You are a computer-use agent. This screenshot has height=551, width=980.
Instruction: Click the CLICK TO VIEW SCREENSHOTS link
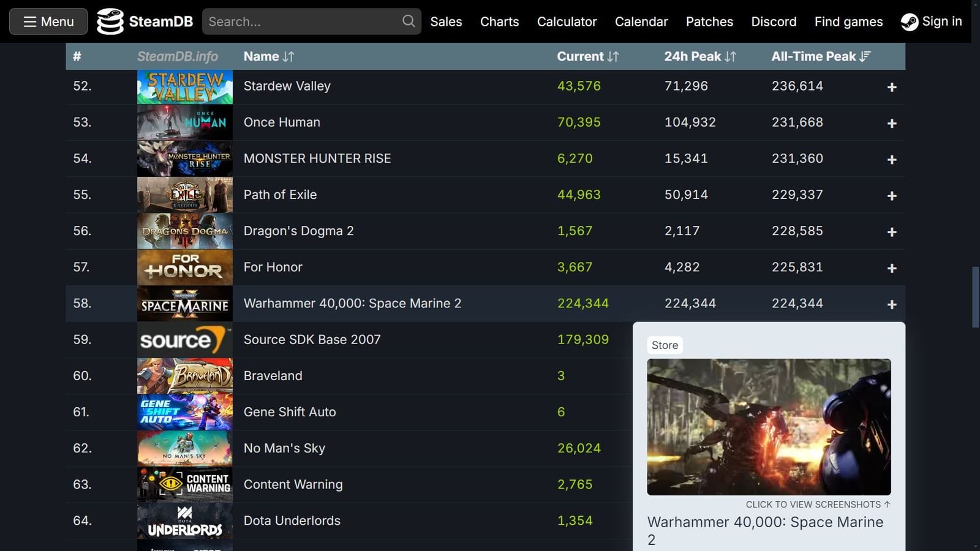pyautogui.click(x=817, y=504)
